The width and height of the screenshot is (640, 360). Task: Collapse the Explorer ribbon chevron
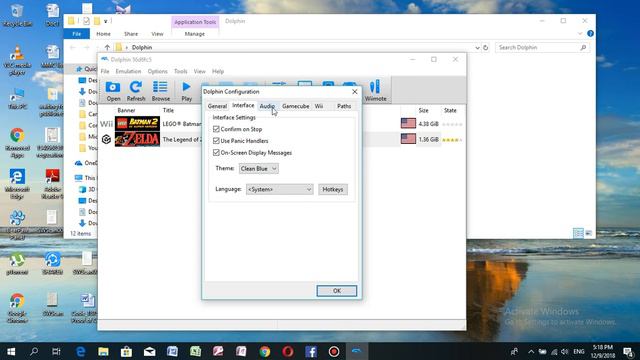coord(580,33)
